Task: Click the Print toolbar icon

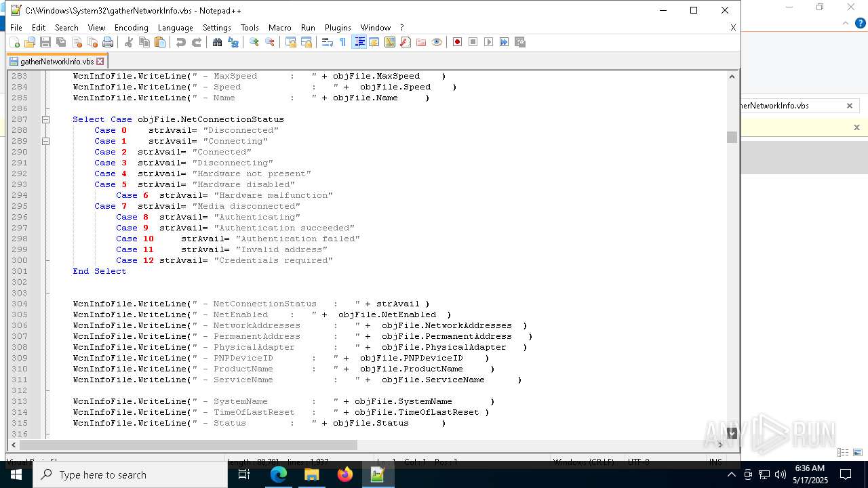Action: [108, 42]
